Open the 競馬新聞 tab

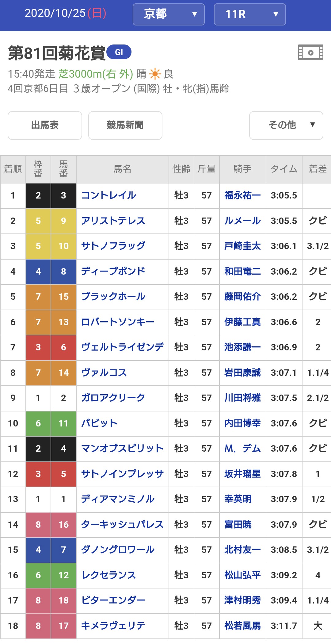tap(125, 125)
